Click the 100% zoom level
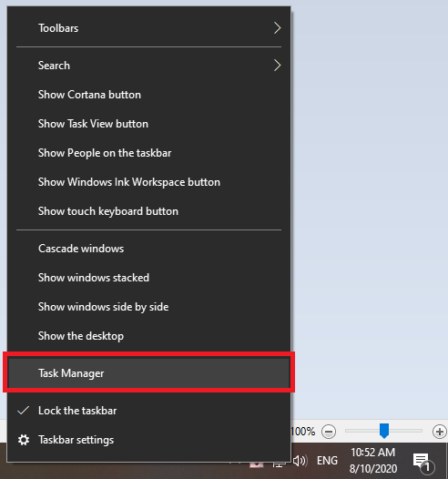Image resolution: width=448 pixels, height=479 pixels. tap(303, 432)
